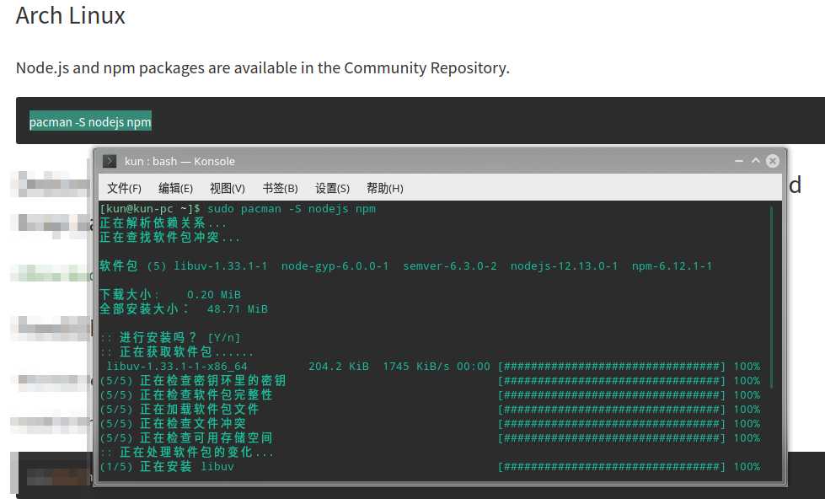Screen dimensions: 825x504
Task: Click the Konsole terminal icon in title bar
Action: pos(110,161)
